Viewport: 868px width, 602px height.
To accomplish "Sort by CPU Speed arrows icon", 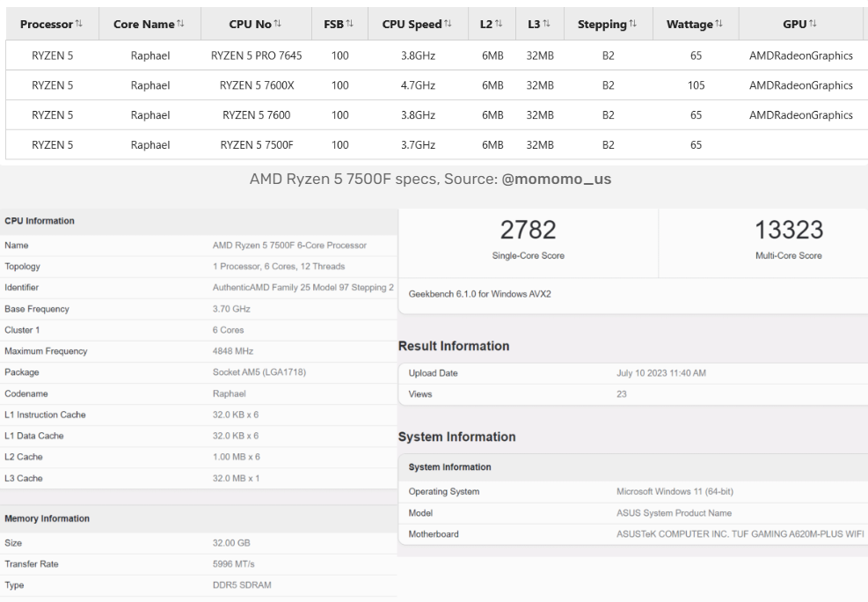I will 448,23.
